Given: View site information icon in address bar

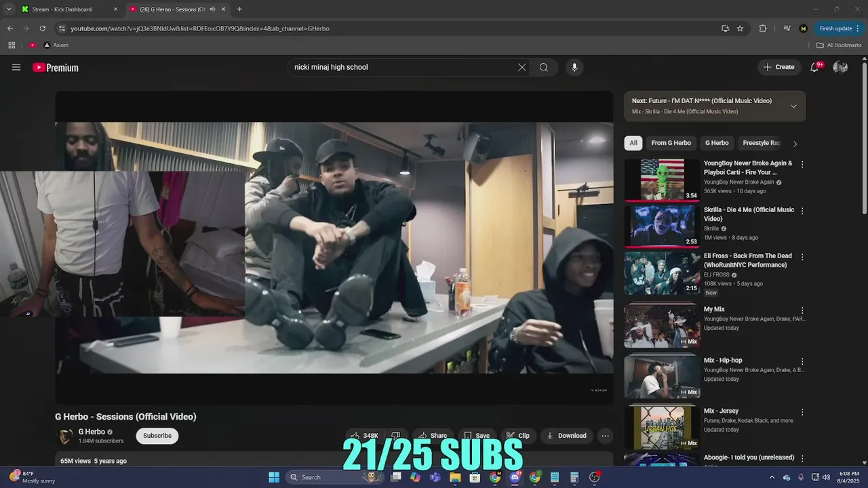Looking at the screenshot, I should [x=62, y=28].
